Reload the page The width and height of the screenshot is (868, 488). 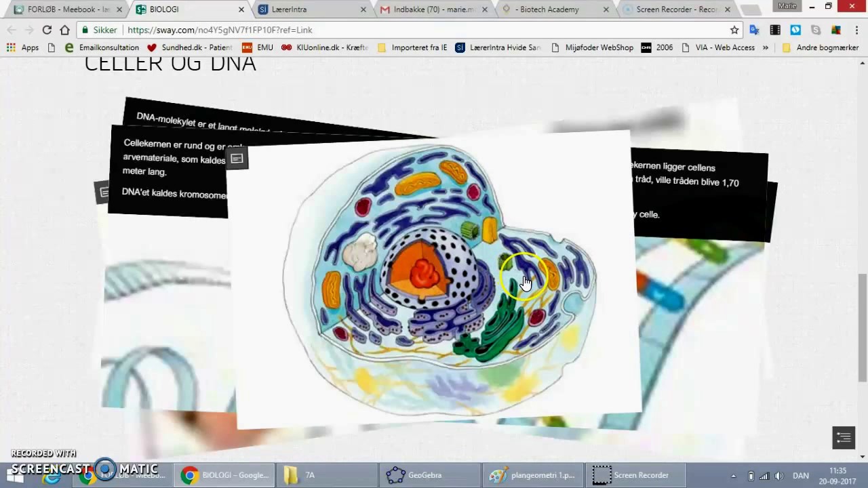tap(47, 30)
